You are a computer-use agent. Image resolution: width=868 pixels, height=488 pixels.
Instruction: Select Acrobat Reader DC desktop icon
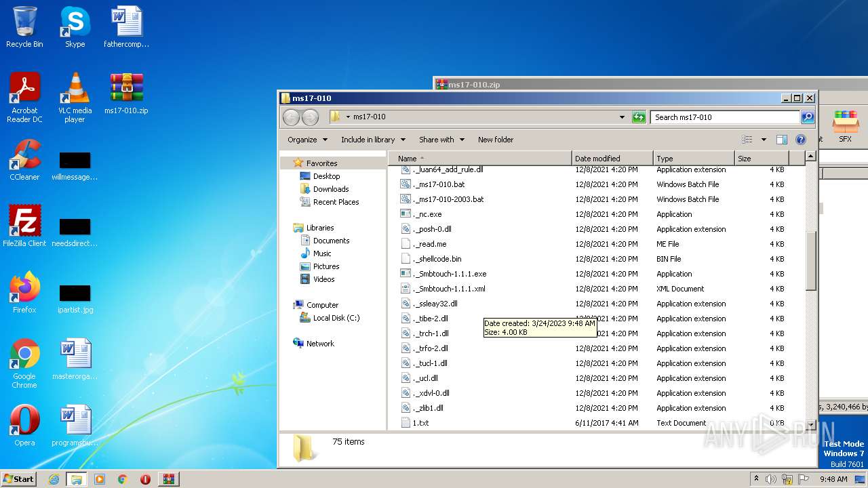(24, 98)
